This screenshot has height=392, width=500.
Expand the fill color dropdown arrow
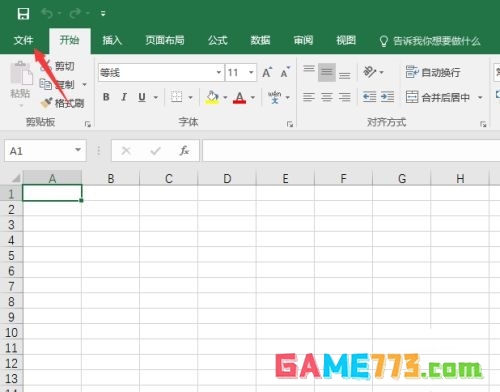point(225,97)
